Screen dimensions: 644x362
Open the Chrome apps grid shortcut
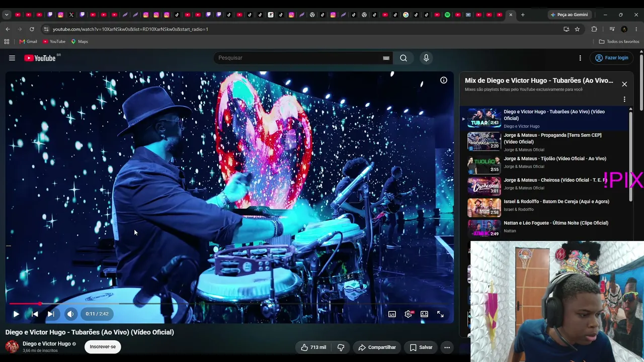[7, 42]
